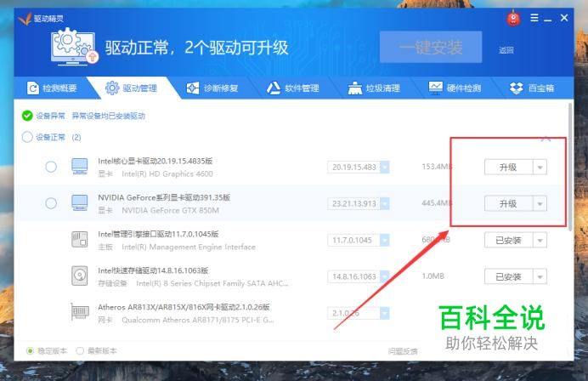The image size is (588, 381).
Task: Collapse the 设备正常 section chevron
Action: (x=546, y=139)
